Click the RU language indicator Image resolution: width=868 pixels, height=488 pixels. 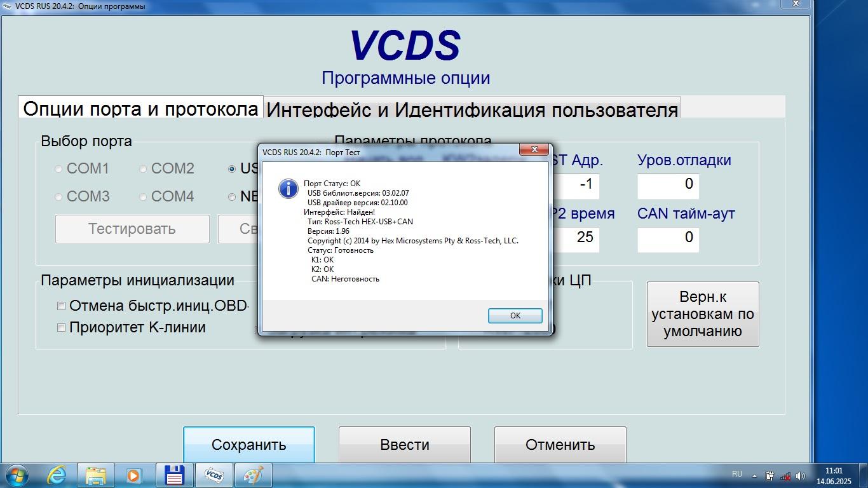point(737,474)
